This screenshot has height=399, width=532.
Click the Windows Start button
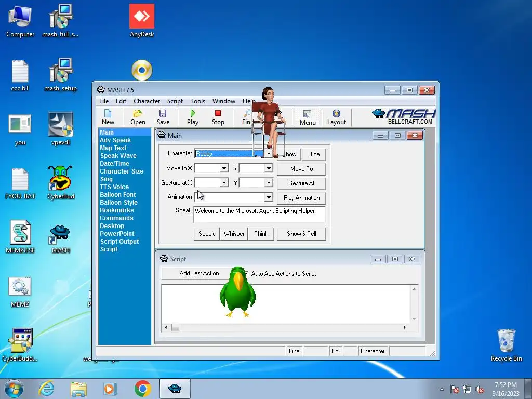point(14,389)
